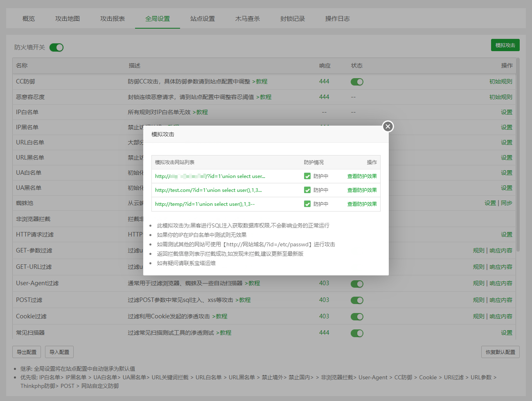Open the 教程 link for 常见扫描器
532x401 pixels.
[225, 333]
